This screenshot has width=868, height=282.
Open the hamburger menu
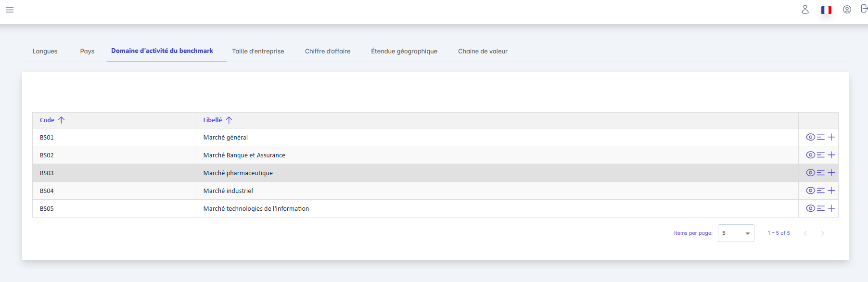point(10,10)
